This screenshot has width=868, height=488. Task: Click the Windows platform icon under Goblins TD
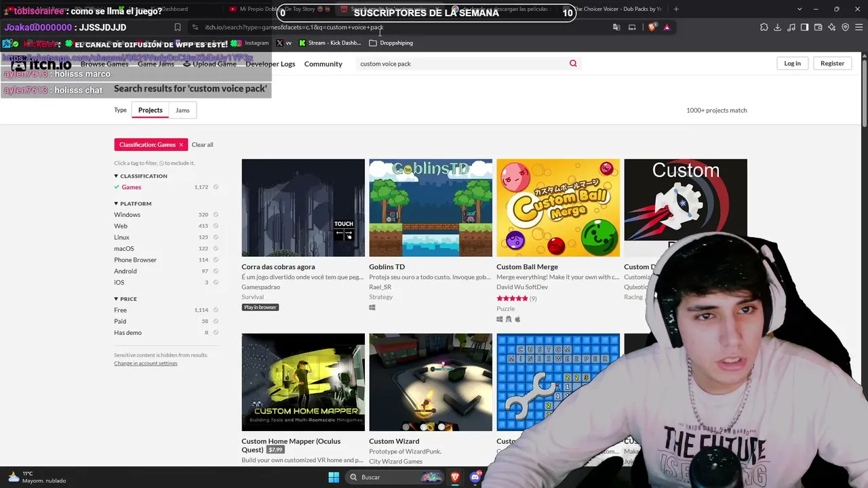[372, 308]
